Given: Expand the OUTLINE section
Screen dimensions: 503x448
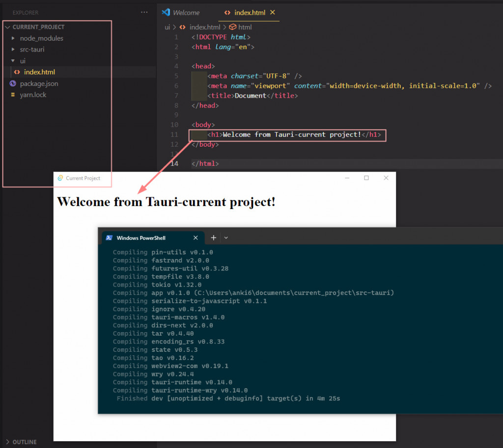Looking at the screenshot, I should point(21,442).
